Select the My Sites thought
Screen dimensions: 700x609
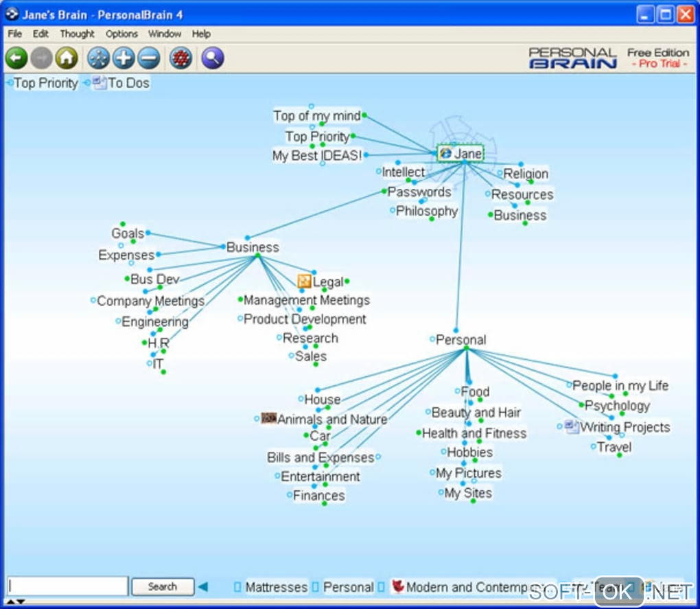468,493
